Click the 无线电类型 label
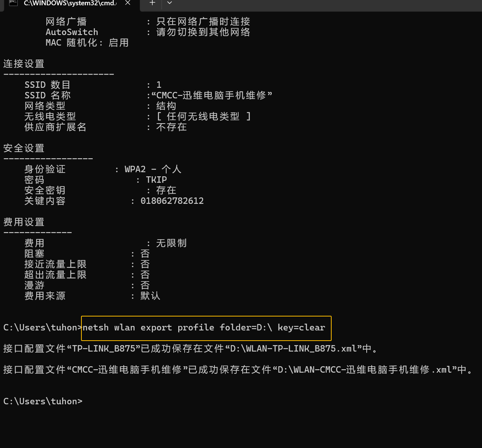The image size is (482, 448). 50,116
